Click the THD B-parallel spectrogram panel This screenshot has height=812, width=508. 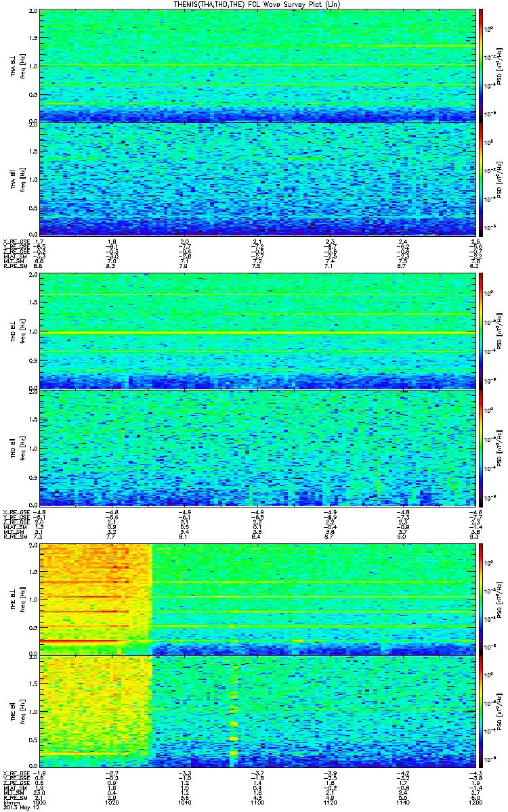point(257,447)
